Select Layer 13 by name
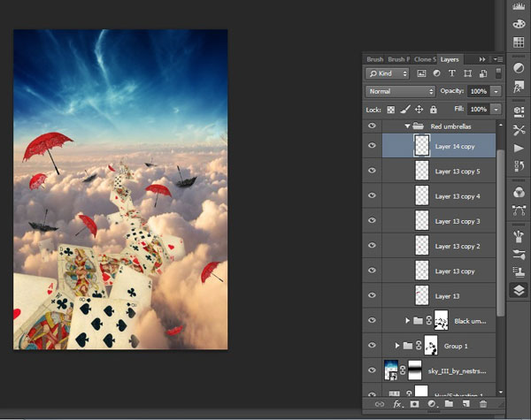531x420 pixels. [447, 296]
